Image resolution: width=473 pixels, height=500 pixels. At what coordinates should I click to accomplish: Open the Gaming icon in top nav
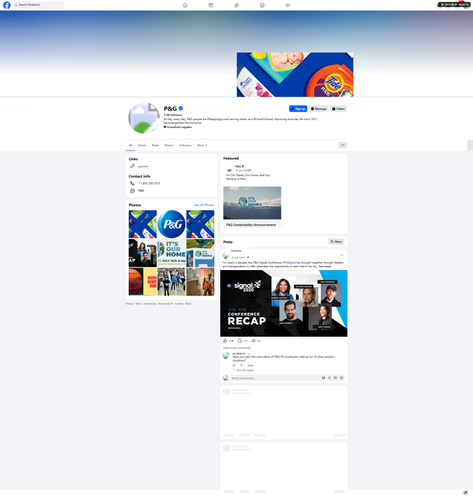point(288,5)
